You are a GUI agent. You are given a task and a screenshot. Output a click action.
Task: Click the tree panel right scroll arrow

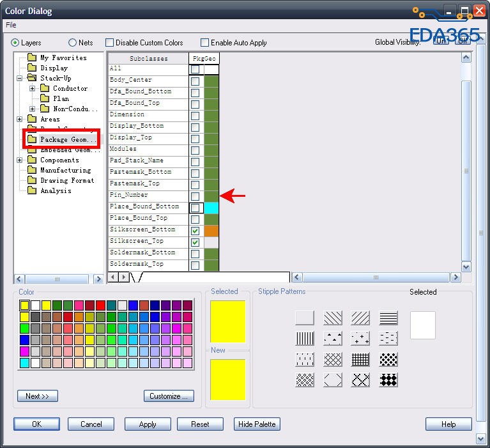pos(98,279)
